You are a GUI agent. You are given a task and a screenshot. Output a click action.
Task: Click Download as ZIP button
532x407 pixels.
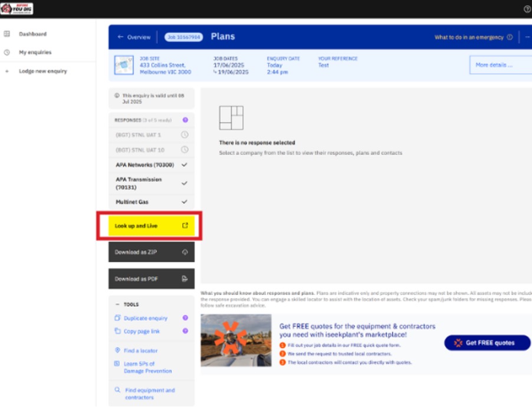pos(151,252)
